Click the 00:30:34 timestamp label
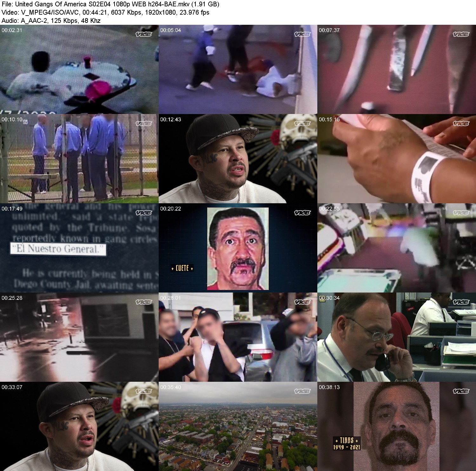 coord(329,298)
